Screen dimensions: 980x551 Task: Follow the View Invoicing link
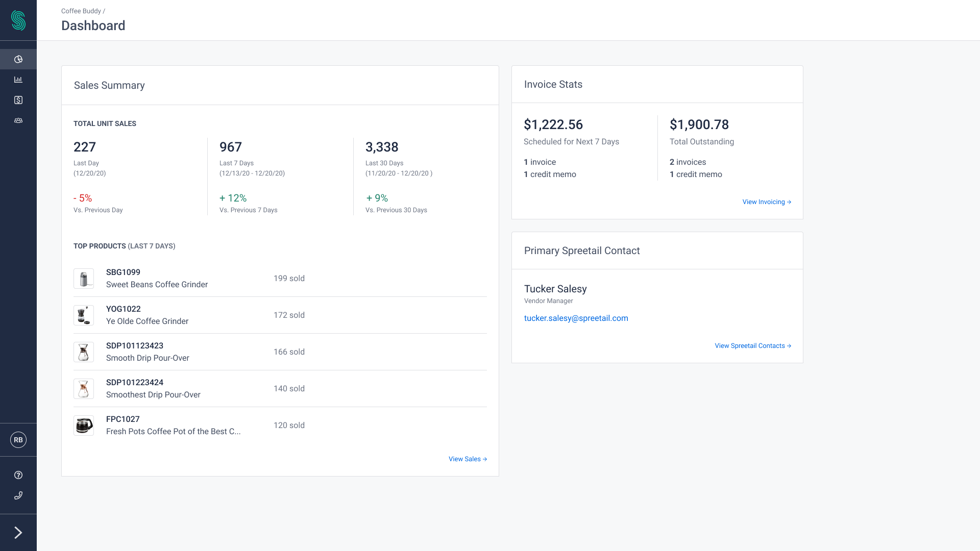click(x=766, y=202)
